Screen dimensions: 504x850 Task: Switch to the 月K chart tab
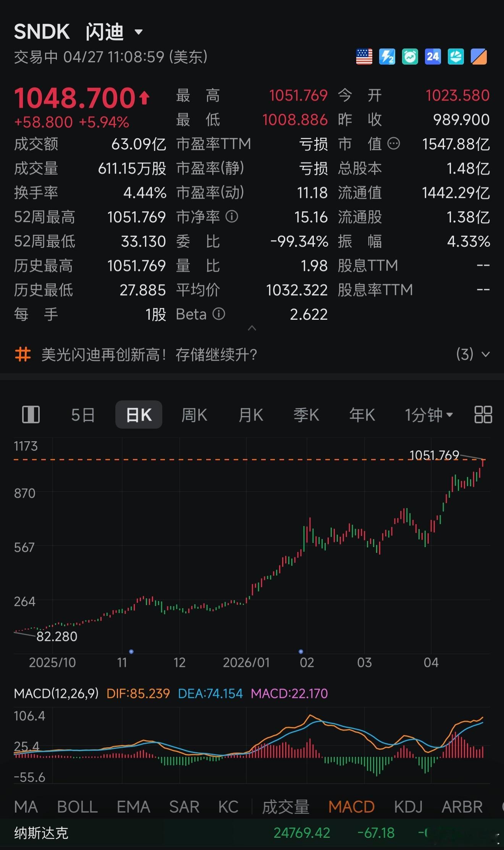pyautogui.click(x=251, y=414)
